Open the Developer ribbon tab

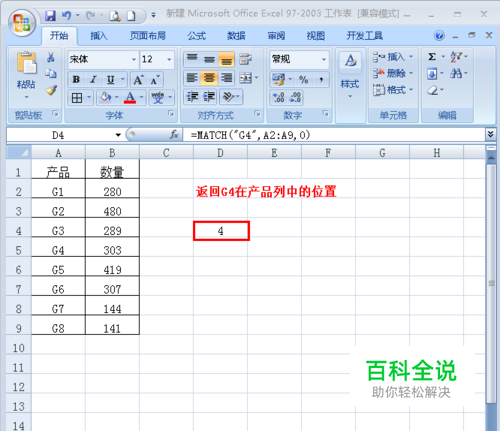coord(364,35)
